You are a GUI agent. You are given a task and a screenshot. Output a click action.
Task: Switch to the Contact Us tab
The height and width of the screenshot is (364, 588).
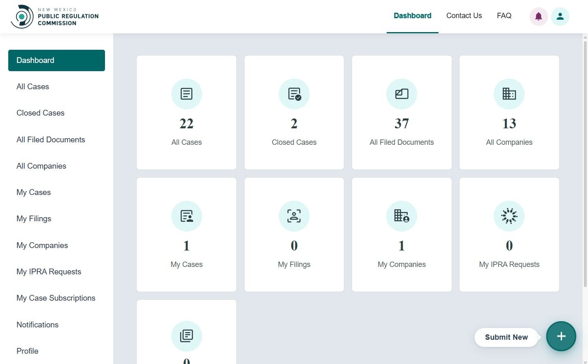(464, 16)
